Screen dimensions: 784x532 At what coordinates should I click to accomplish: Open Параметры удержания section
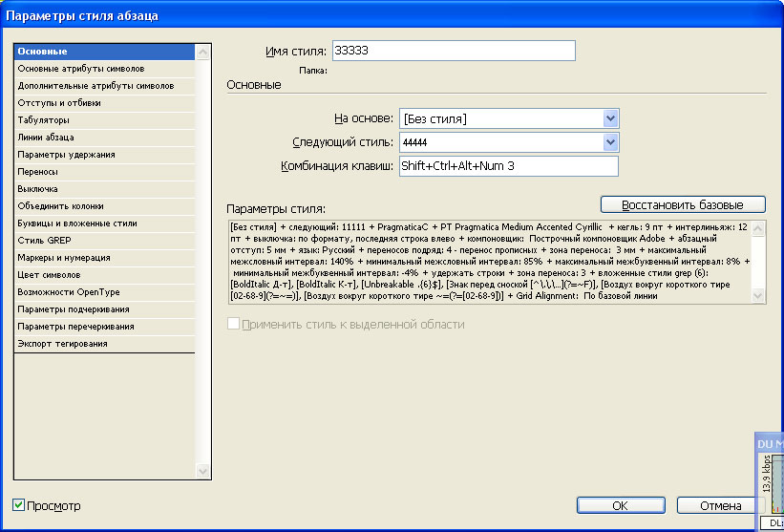pos(104,155)
